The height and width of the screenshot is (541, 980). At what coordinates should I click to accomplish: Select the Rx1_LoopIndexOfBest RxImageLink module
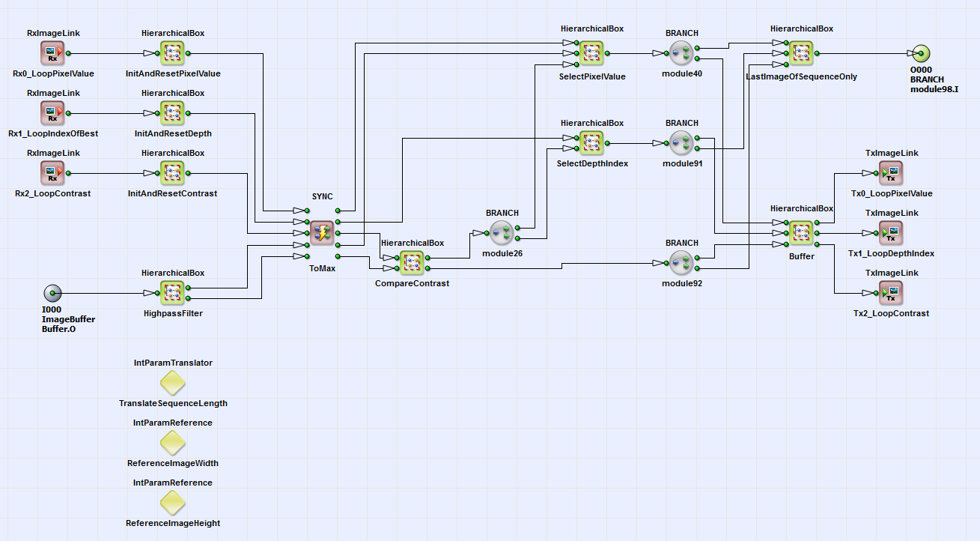tap(52, 113)
